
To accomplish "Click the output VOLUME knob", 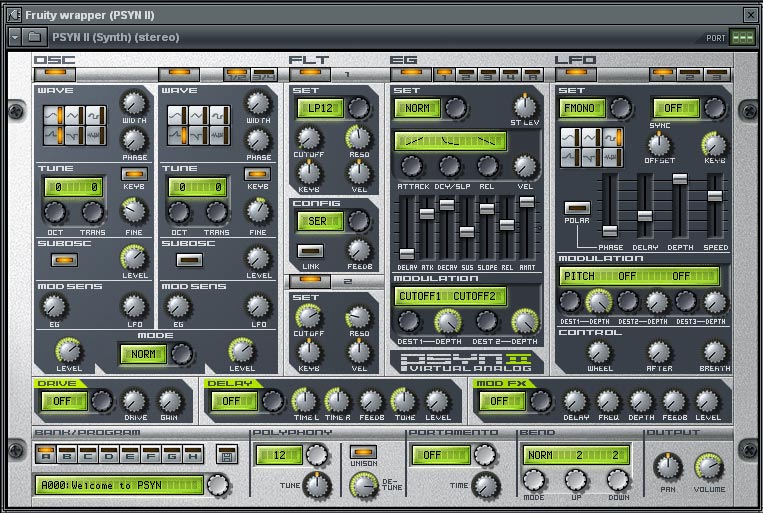I will click(708, 466).
